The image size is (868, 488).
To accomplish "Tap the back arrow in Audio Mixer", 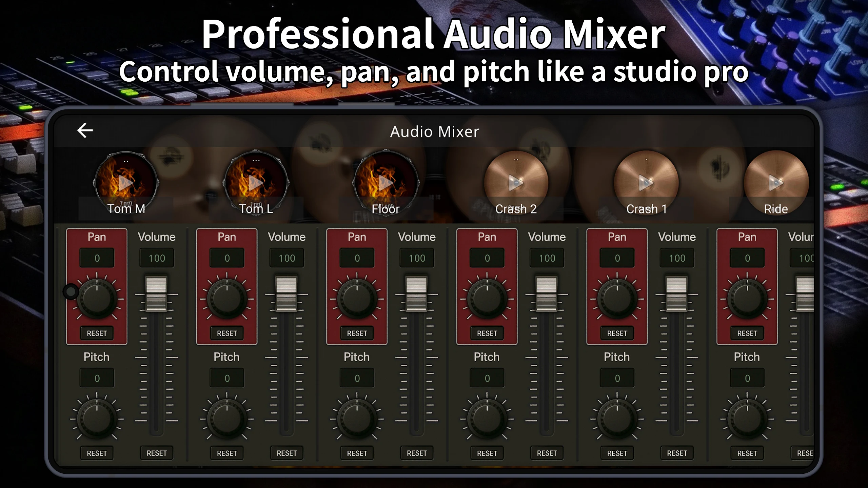I will tap(85, 130).
